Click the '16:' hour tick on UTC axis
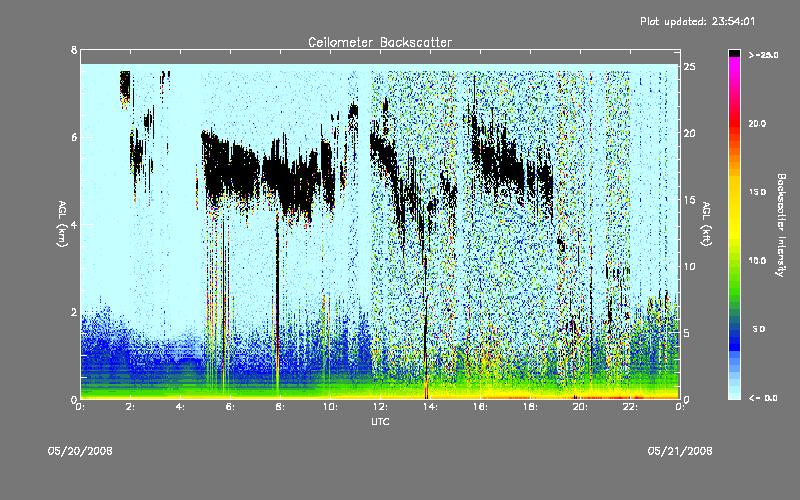This screenshot has height=500, width=800. [480, 407]
